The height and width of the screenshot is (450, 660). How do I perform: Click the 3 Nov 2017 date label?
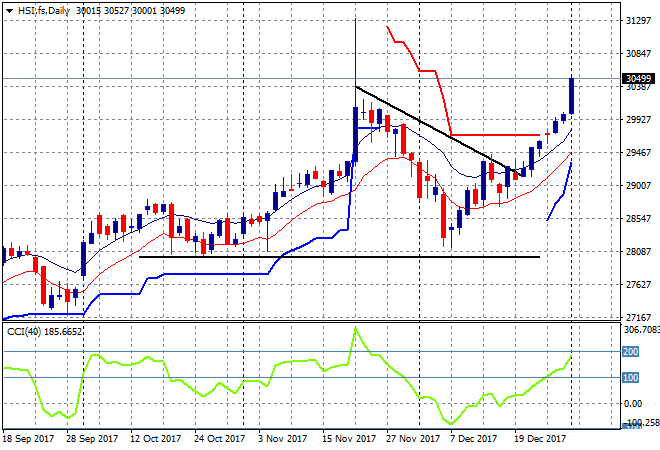[x=282, y=439]
